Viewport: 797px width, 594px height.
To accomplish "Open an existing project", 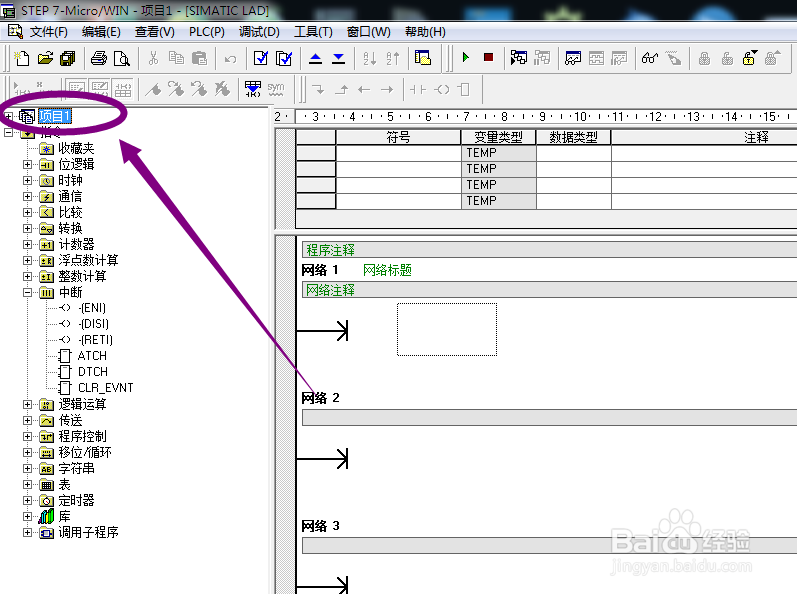I will (x=45, y=58).
